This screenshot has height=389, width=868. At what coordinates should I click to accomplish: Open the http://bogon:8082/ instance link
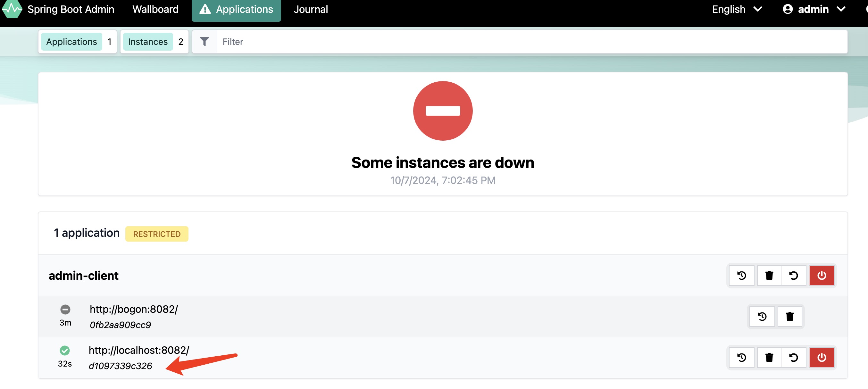point(133,309)
